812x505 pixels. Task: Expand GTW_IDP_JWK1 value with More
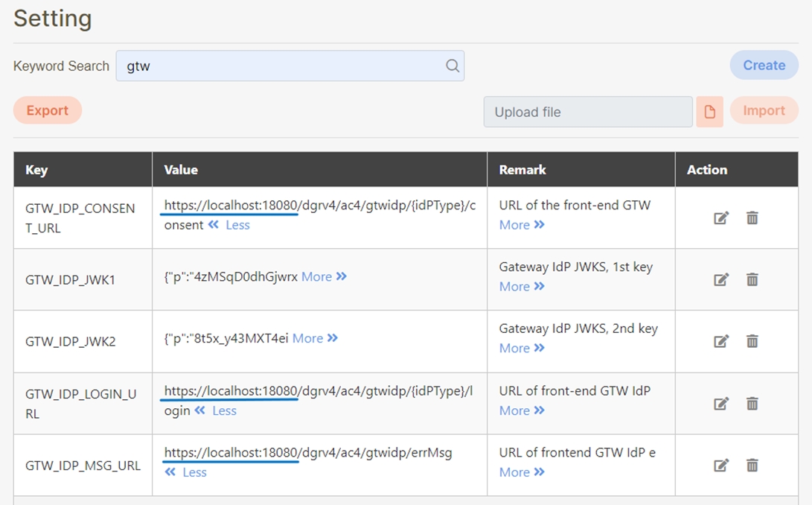[x=324, y=276]
